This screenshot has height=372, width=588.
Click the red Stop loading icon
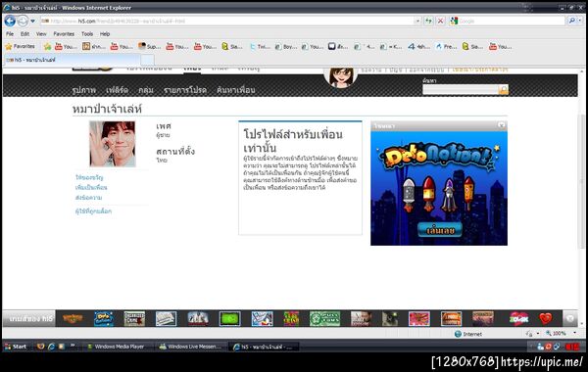point(441,21)
